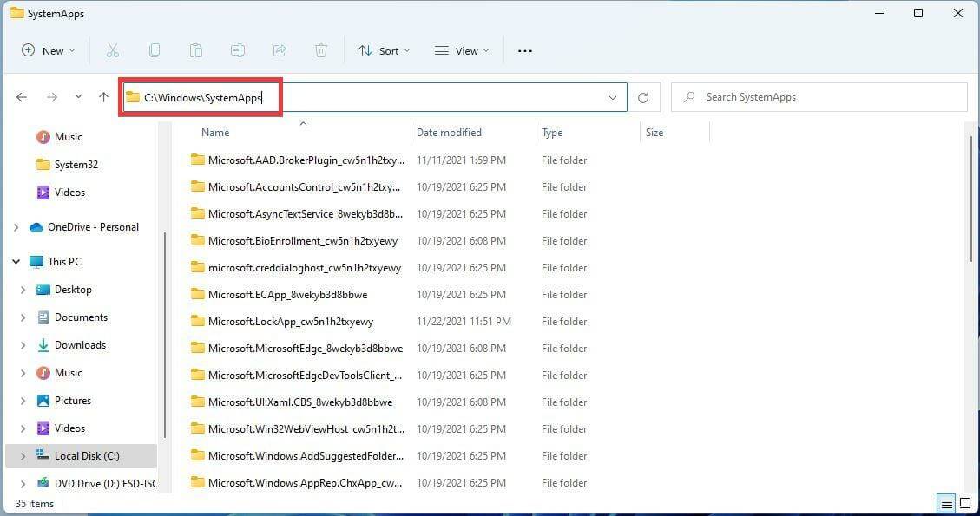This screenshot has width=980, height=516.
Task: Toggle Name column sort direction
Action: tap(215, 132)
